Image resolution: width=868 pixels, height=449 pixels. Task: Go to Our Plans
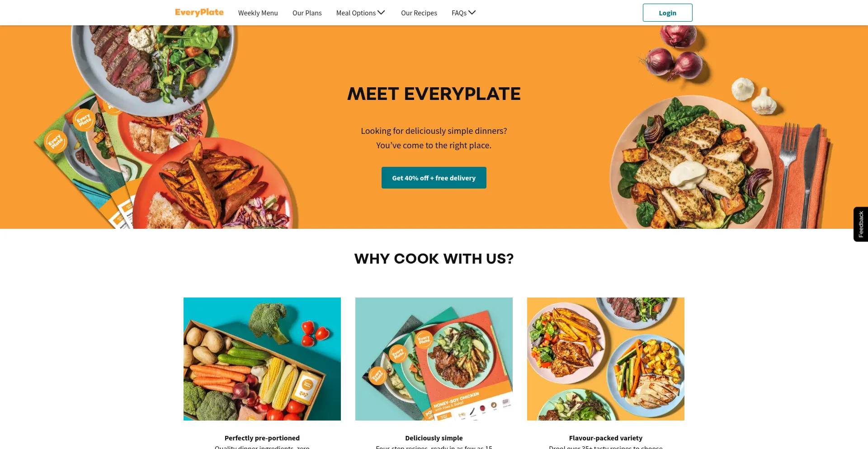click(307, 13)
